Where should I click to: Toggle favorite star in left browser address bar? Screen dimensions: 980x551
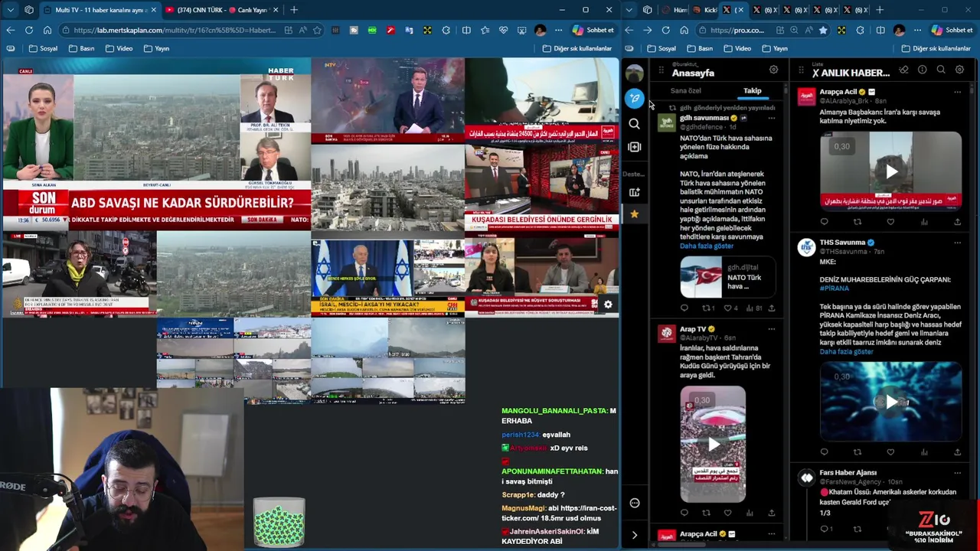coord(317,30)
